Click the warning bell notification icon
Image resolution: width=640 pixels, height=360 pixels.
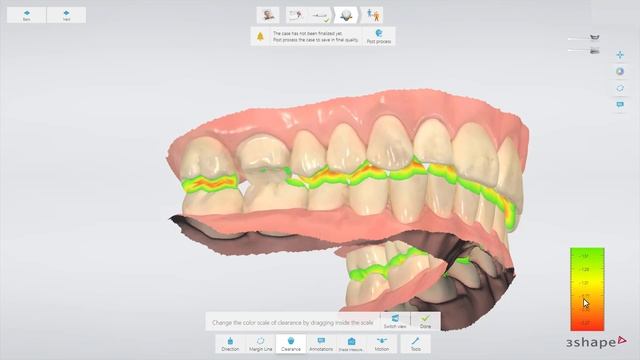260,37
